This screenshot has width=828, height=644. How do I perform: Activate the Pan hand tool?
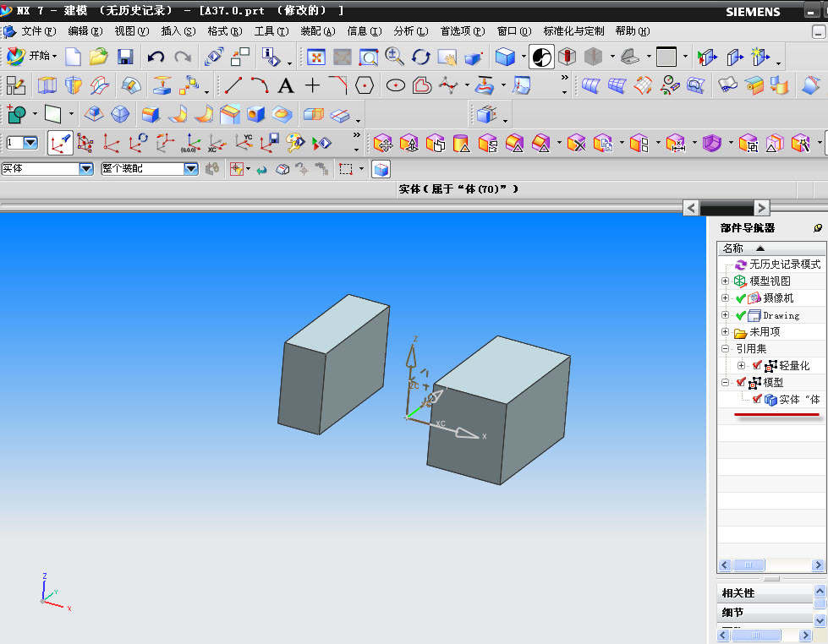coord(447,57)
